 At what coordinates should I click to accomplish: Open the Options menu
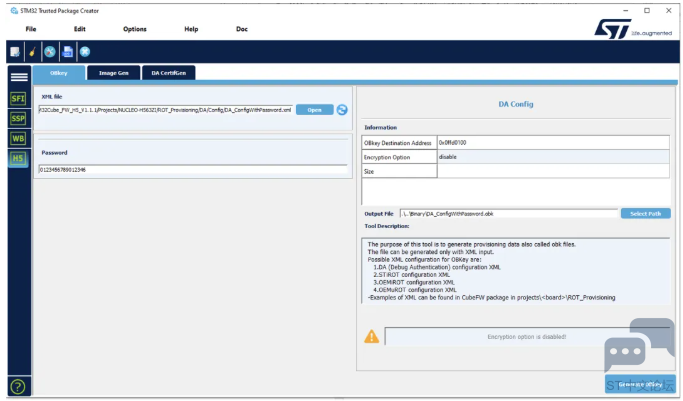(x=135, y=29)
